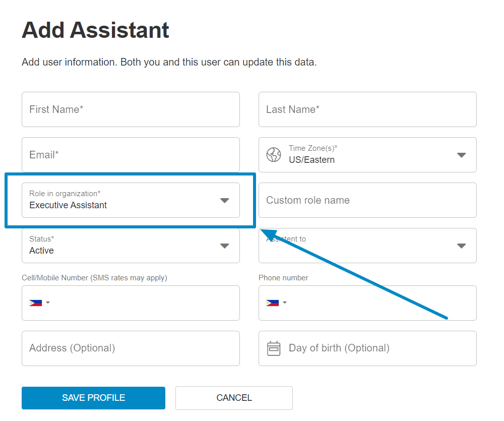Click the CANCEL button
This screenshot has height=421, width=504.
(x=234, y=398)
